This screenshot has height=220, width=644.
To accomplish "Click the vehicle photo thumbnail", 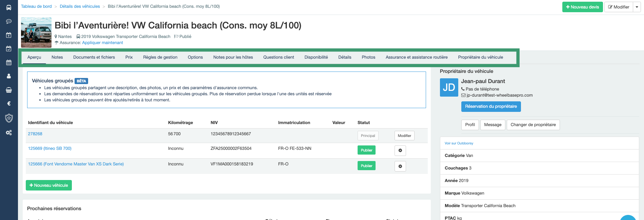I will click(36, 33).
